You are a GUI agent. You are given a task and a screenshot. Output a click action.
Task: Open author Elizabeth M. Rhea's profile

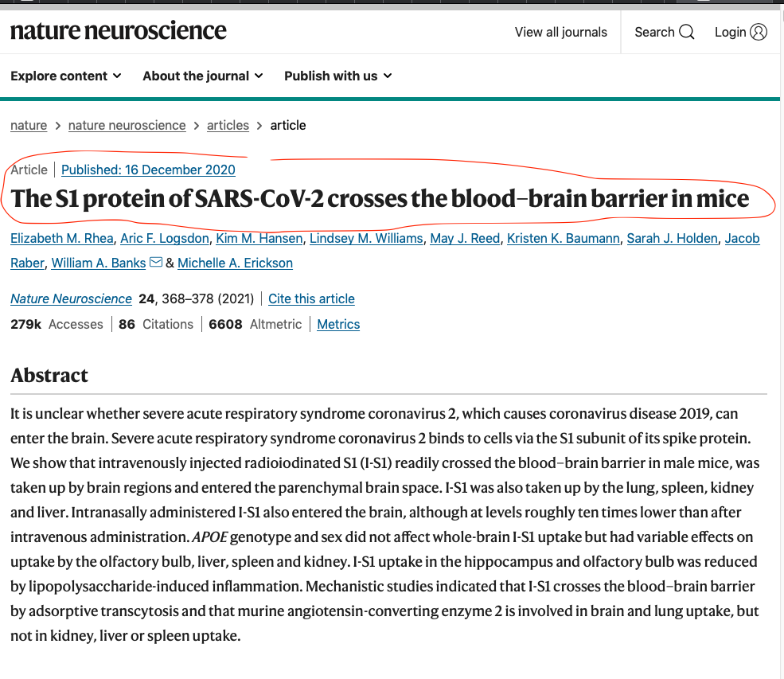(x=61, y=239)
